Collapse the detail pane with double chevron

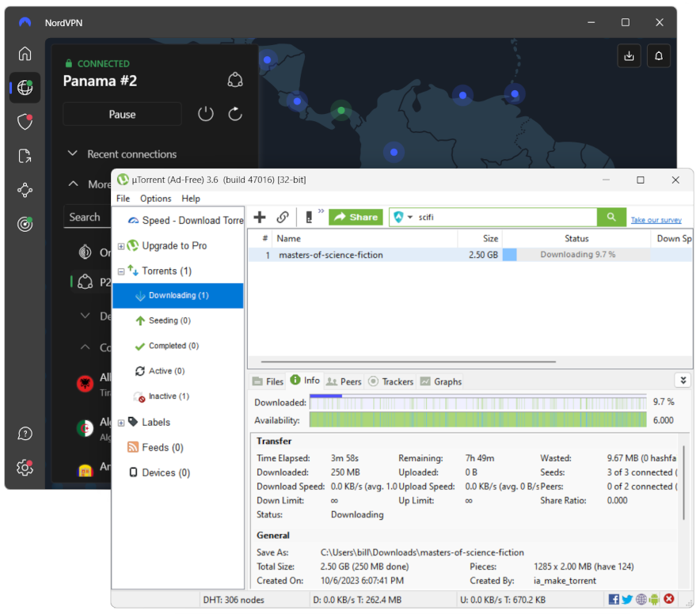(x=683, y=380)
